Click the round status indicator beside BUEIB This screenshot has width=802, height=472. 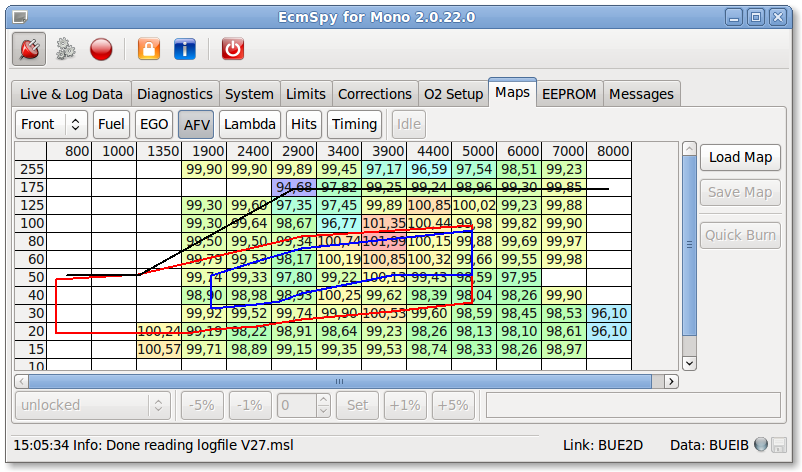pos(761,444)
